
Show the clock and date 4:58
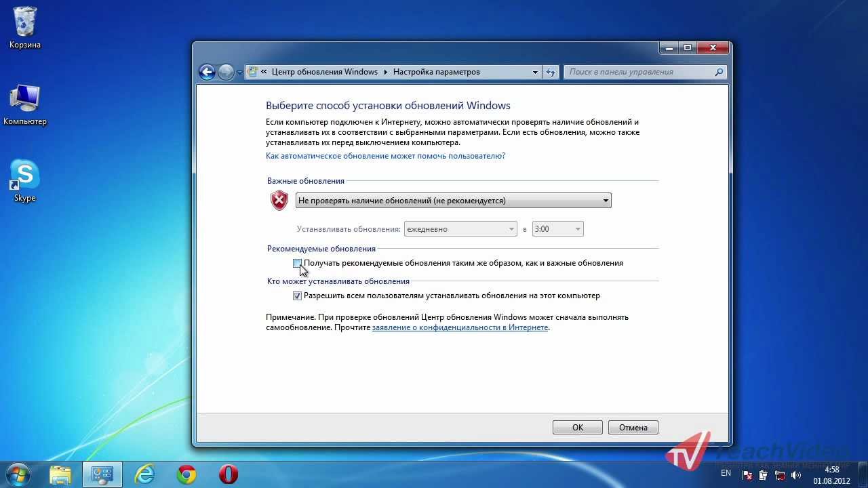pos(832,475)
